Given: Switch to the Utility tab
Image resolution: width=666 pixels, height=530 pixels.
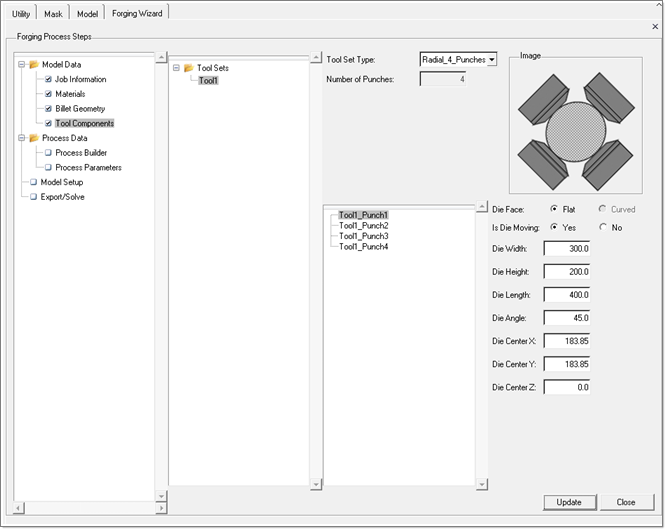Looking at the screenshot, I should pos(21,13).
